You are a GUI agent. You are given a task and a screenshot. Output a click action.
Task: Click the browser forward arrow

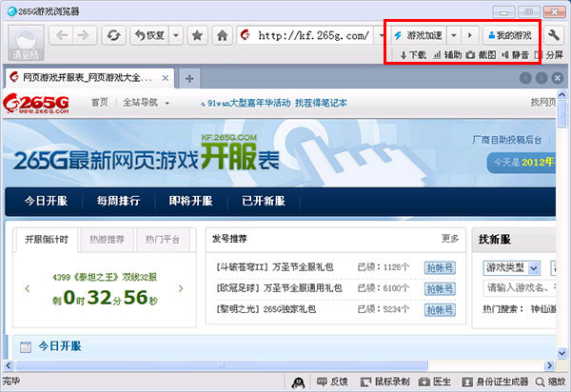click(84, 35)
